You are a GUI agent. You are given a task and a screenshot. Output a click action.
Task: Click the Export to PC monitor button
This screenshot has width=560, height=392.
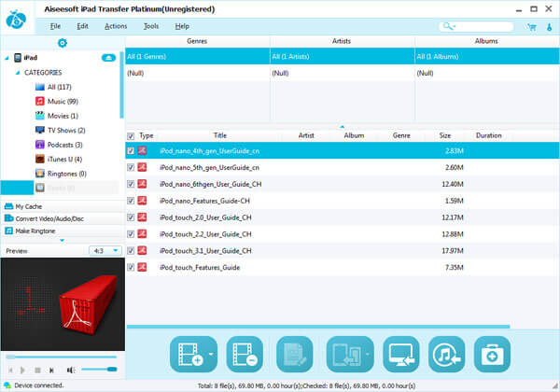point(401,354)
